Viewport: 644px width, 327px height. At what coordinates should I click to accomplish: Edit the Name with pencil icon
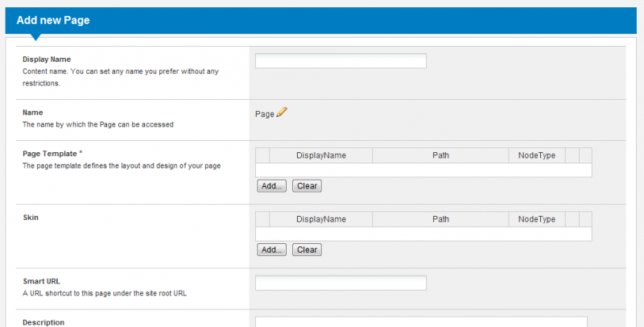pyautogui.click(x=282, y=113)
